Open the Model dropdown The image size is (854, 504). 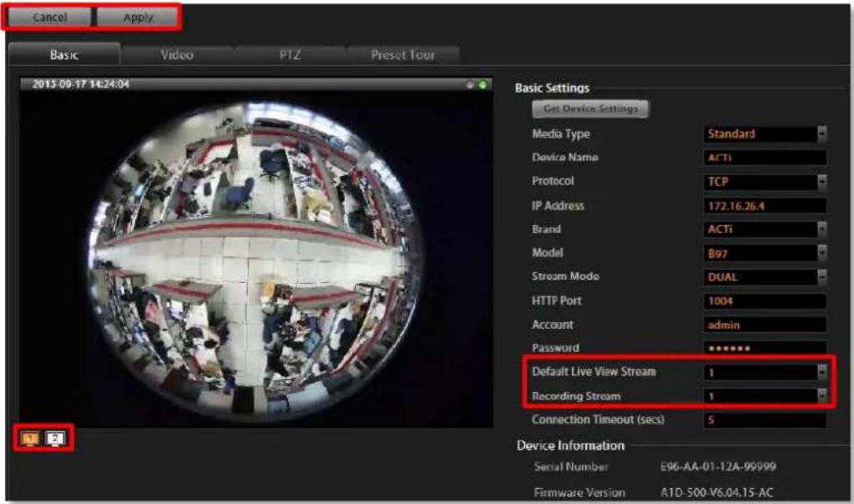[x=822, y=253]
